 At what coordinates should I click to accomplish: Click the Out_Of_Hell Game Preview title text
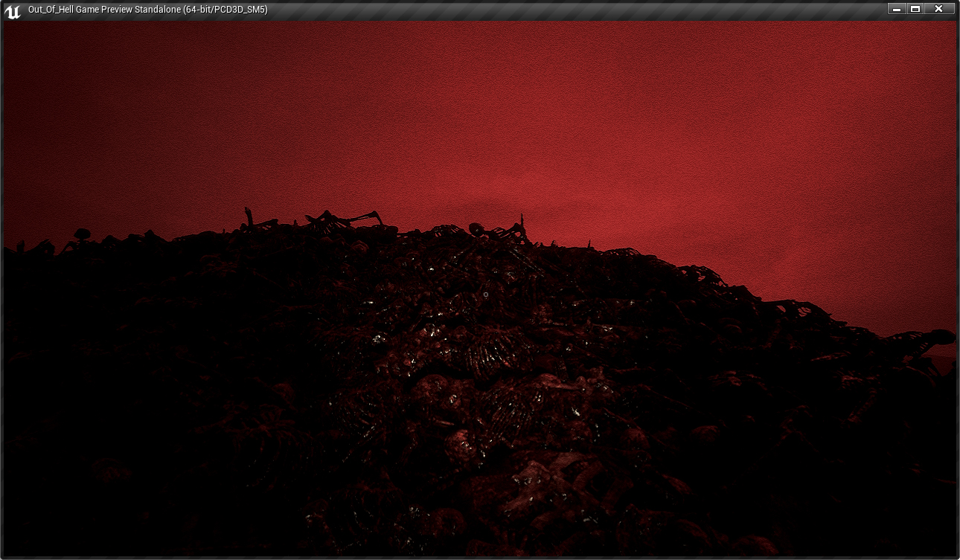[147, 10]
